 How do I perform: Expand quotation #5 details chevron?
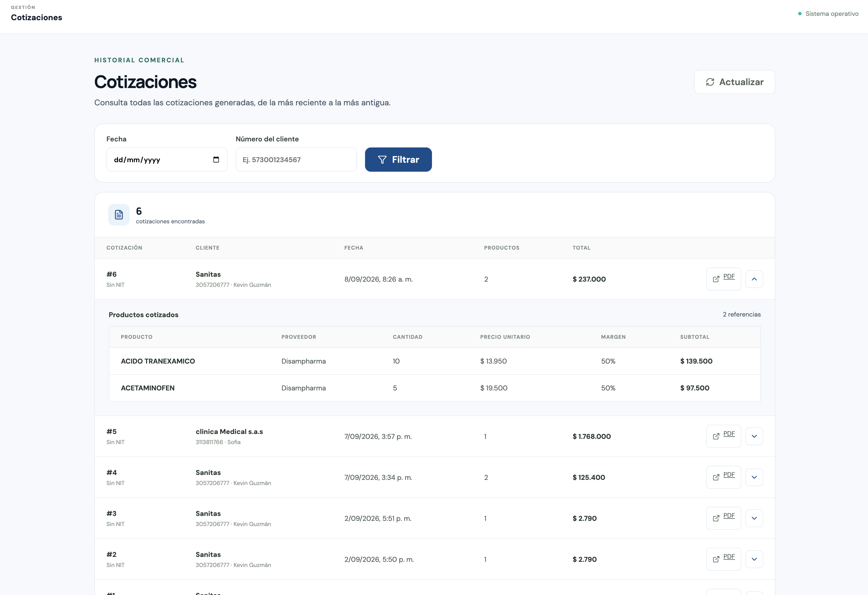point(754,436)
